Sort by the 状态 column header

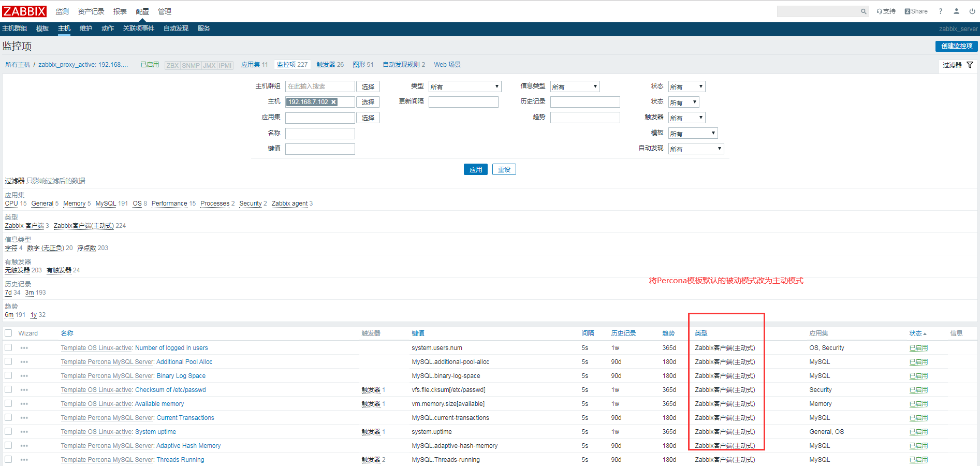click(x=917, y=333)
